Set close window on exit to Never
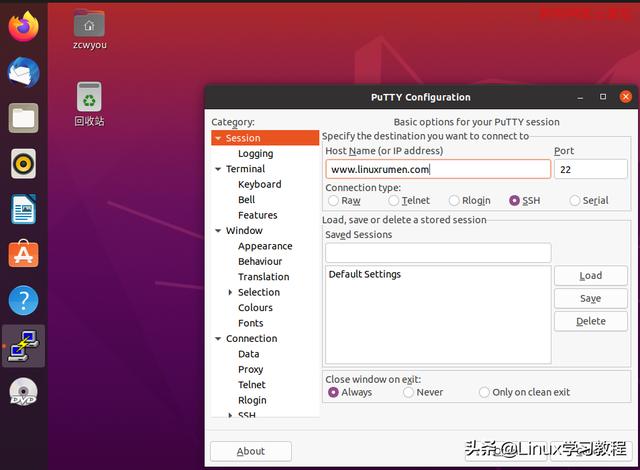 click(408, 392)
